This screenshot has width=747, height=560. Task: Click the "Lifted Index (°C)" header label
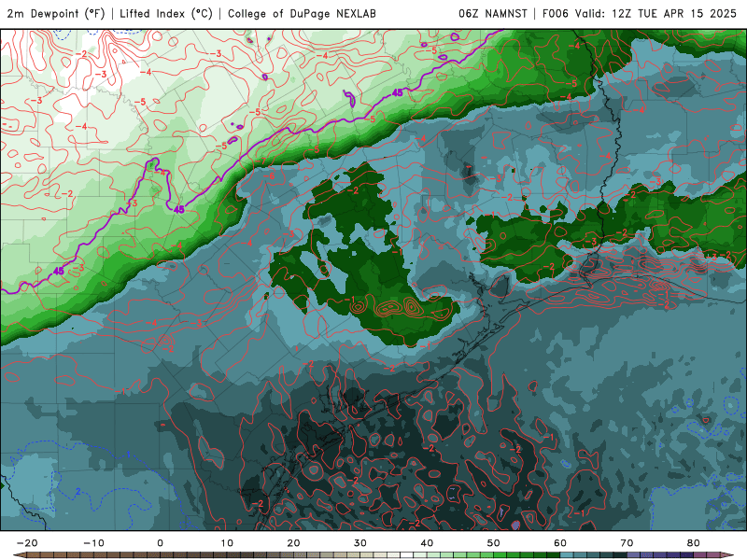166,13
